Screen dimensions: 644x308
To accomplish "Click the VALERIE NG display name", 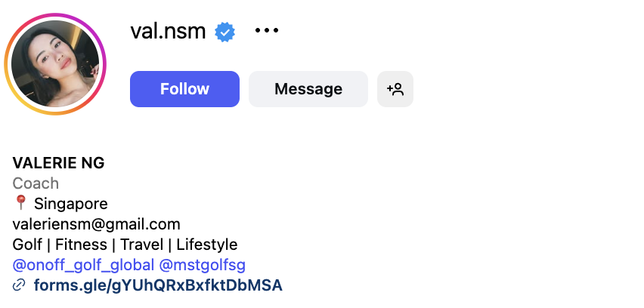I will 59,163.
